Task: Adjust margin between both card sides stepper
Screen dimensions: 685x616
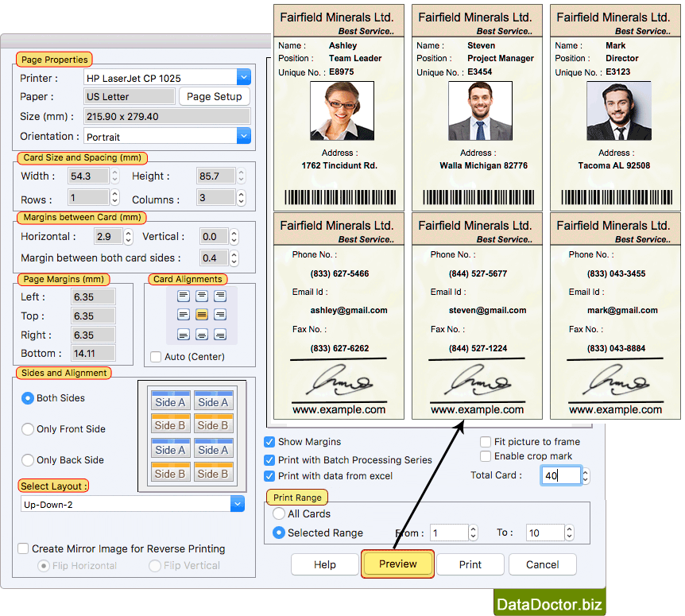Action: pyautogui.click(x=234, y=258)
